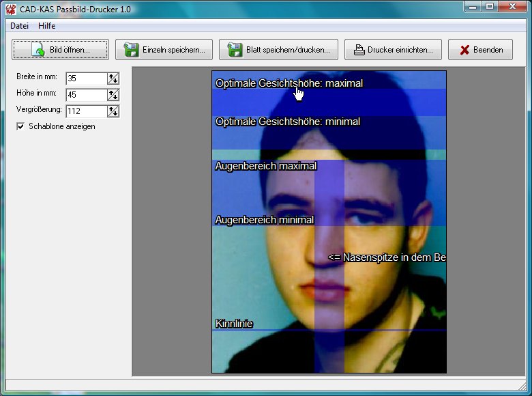Click the Bild öffnen button
This screenshot has width=532, height=396.
click(60, 50)
